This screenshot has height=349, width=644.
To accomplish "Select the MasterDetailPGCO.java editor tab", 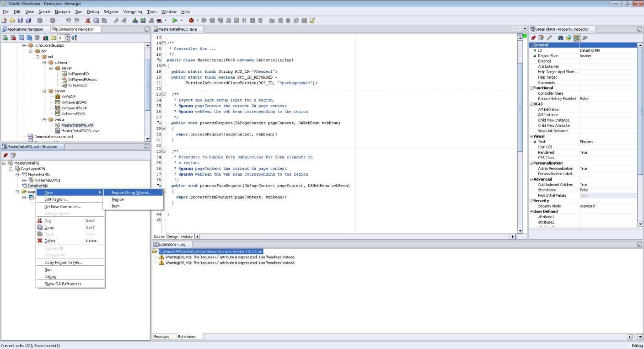I will [178, 29].
